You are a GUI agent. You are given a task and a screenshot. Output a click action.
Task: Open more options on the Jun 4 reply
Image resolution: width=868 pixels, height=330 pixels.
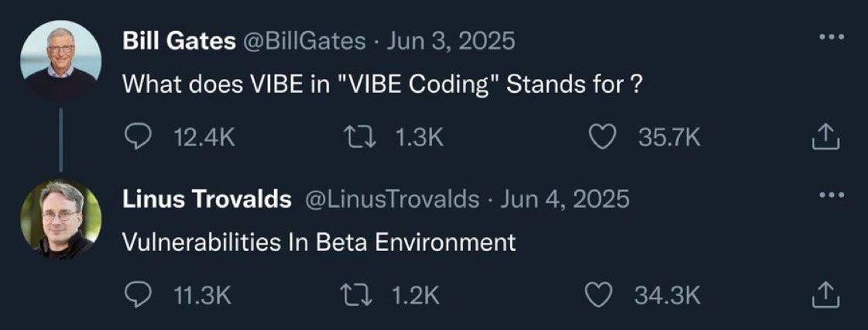click(x=829, y=194)
